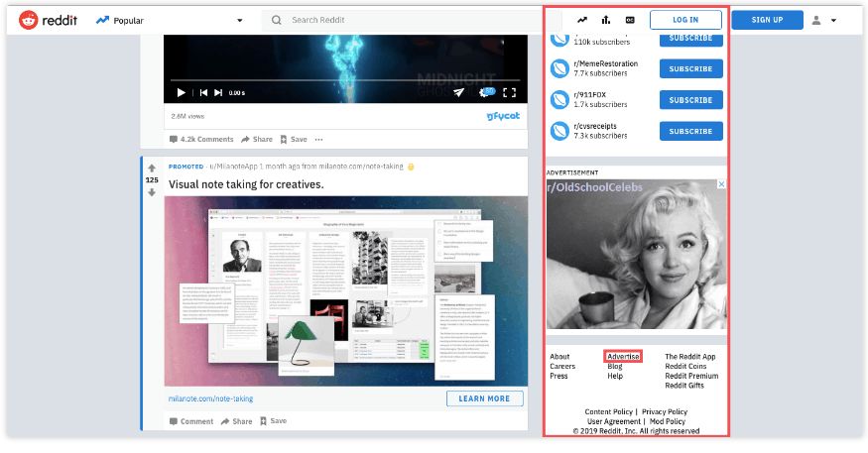Open more options ellipsis on video post
Viewport: 868px width, 453px height.
click(318, 140)
